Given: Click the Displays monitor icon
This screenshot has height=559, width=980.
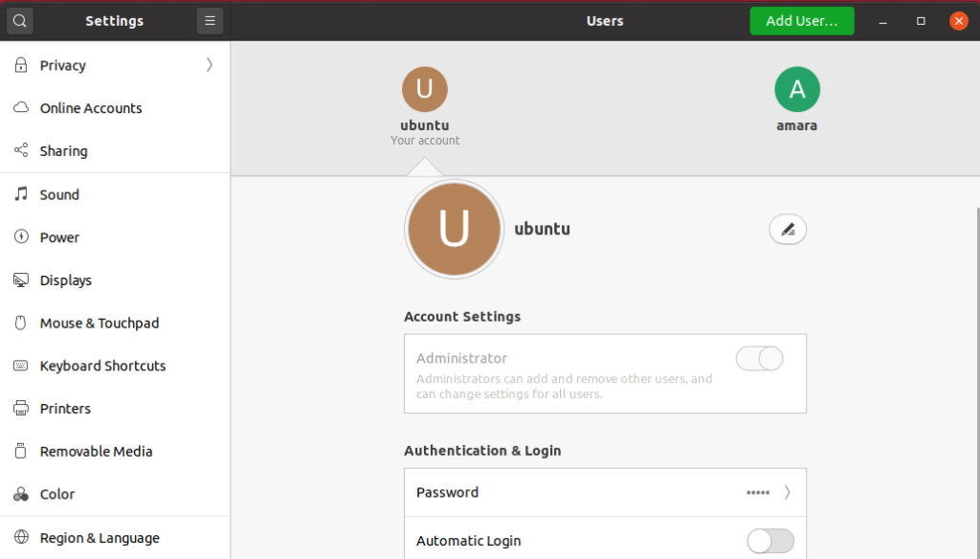Looking at the screenshot, I should click(x=21, y=279).
